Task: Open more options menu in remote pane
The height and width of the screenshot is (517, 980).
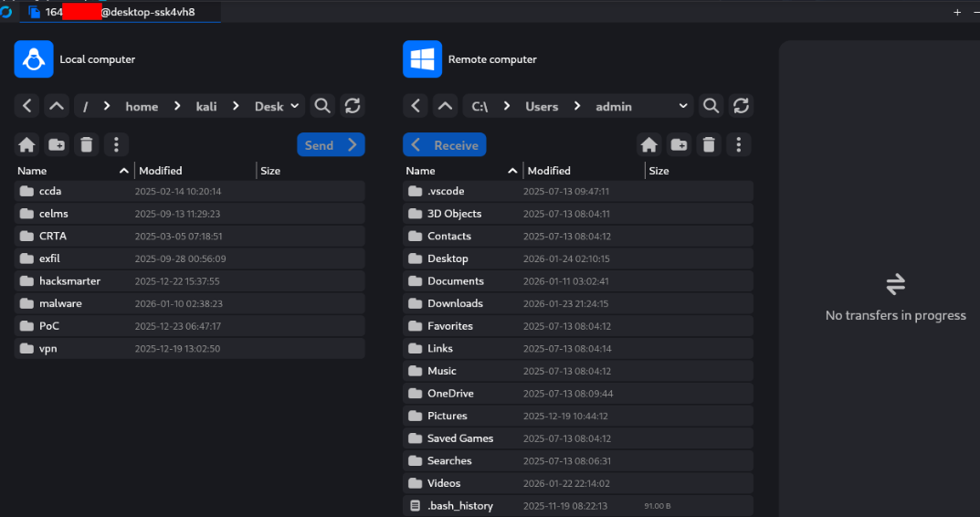Action: tap(739, 145)
